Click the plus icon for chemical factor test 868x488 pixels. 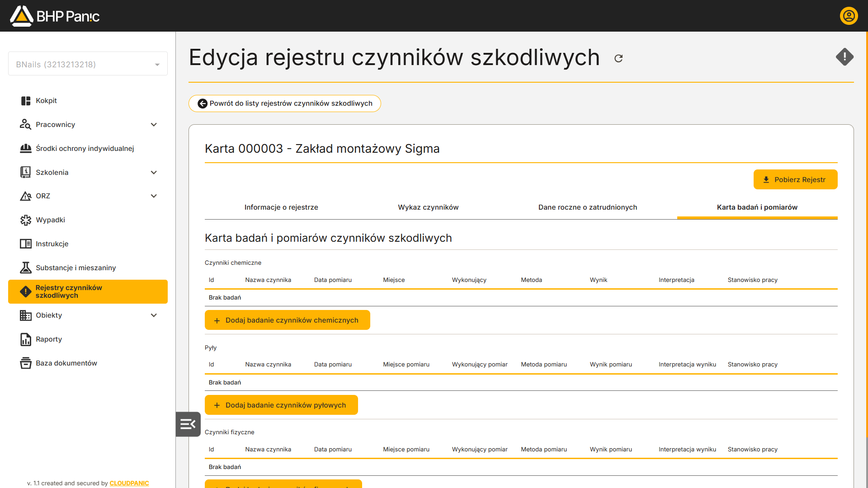tap(217, 320)
